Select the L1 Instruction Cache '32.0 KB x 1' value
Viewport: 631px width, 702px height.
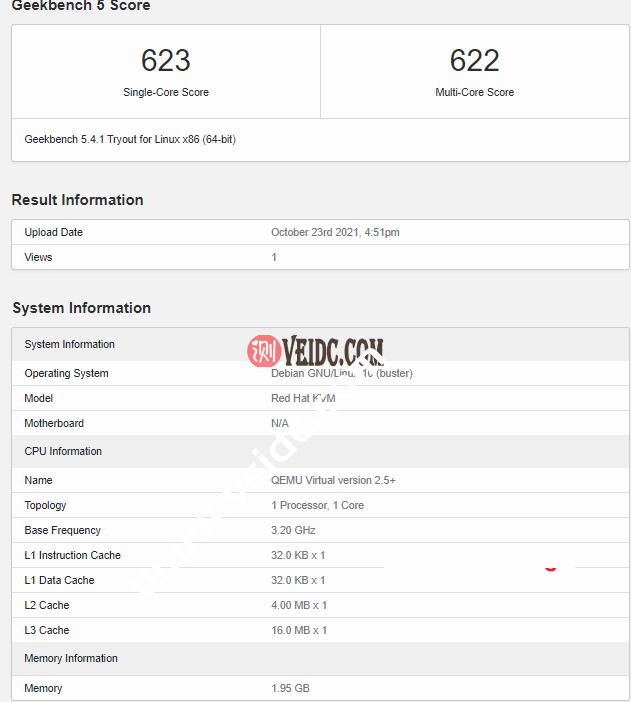point(298,556)
